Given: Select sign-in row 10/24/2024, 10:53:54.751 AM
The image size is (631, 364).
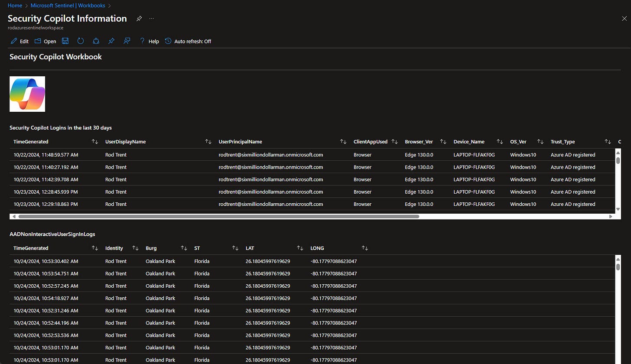Looking at the screenshot, I should tap(312, 273).
